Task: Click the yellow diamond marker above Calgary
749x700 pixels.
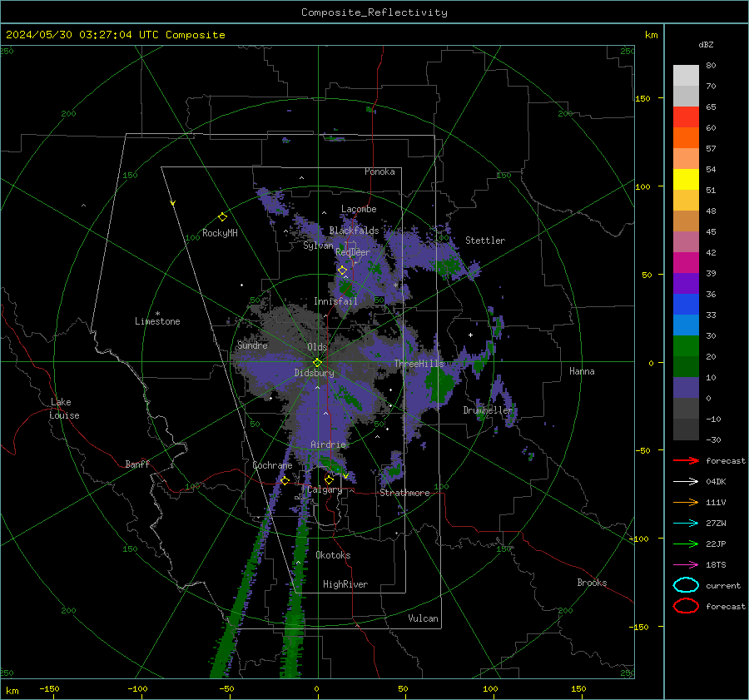Action: point(329,479)
